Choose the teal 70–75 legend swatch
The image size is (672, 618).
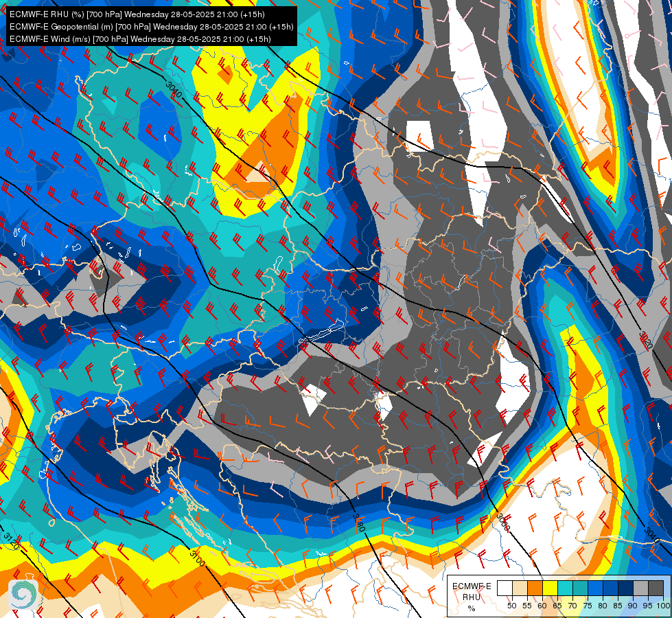click(x=580, y=588)
